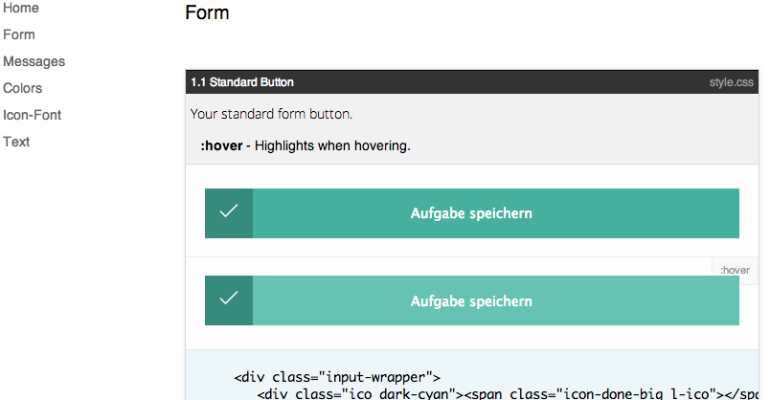Navigate to the Colors page
The width and height of the screenshot is (770, 400).
[x=23, y=88]
